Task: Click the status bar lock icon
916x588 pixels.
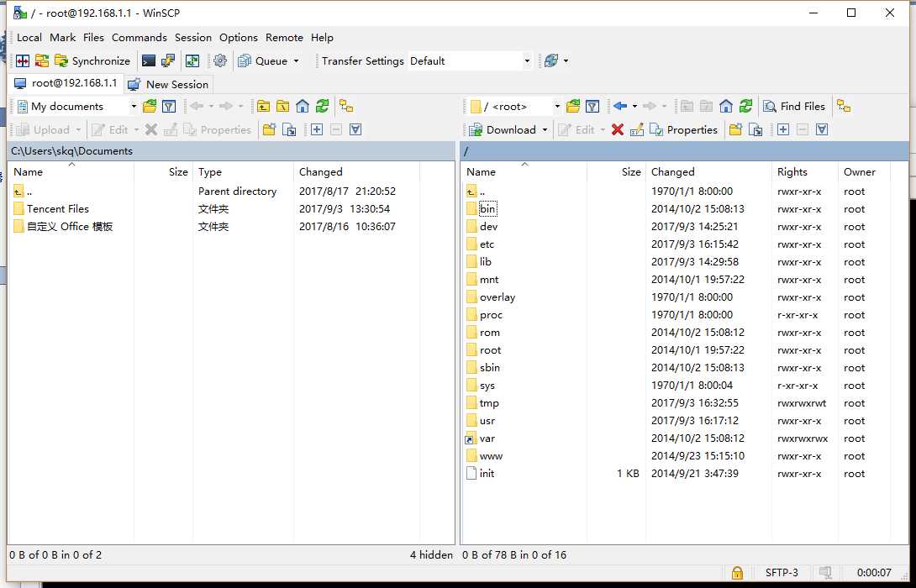Action: pyautogui.click(x=737, y=572)
